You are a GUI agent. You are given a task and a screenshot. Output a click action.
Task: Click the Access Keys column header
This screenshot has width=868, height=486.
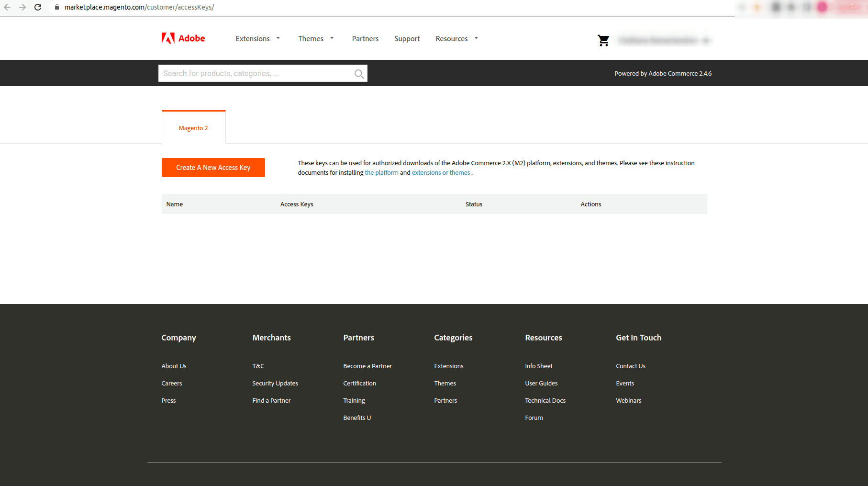(x=297, y=204)
